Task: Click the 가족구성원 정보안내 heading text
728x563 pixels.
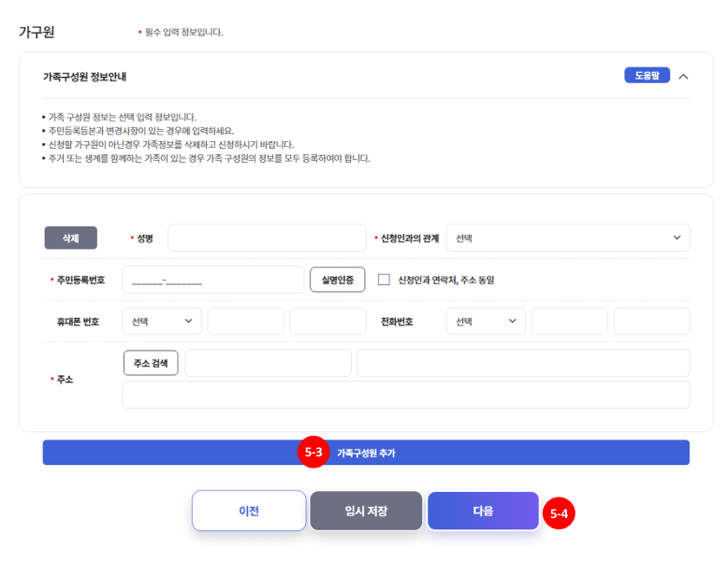Action: [84, 77]
